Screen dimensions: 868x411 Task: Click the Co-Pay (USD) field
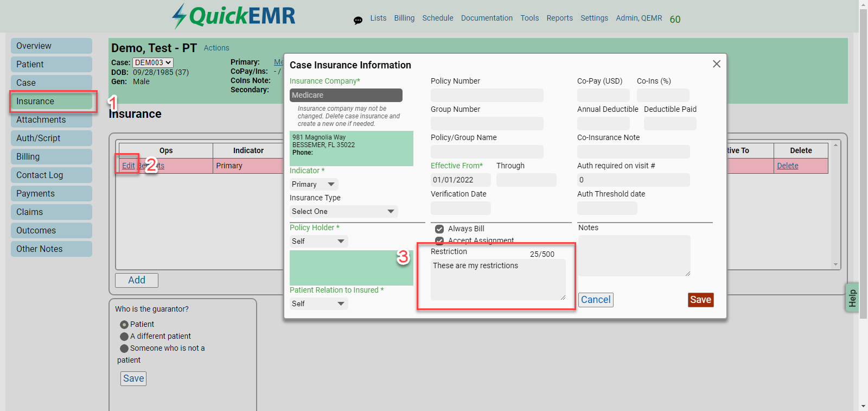point(603,96)
